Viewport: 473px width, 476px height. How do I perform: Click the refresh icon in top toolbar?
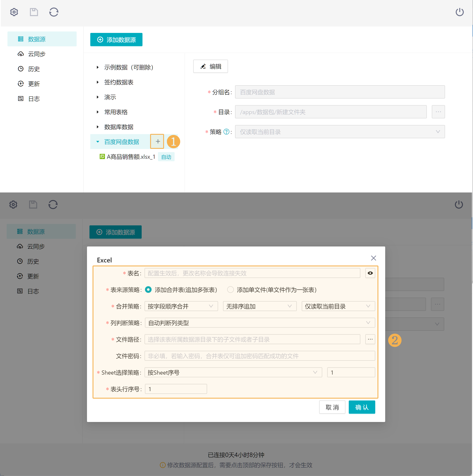click(54, 12)
